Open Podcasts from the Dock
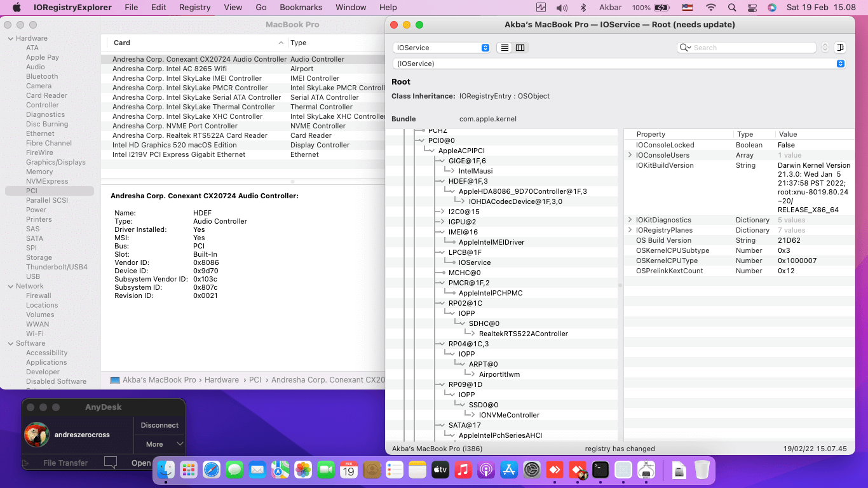This screenshot has width=868, height=488. tap(486, 470)
